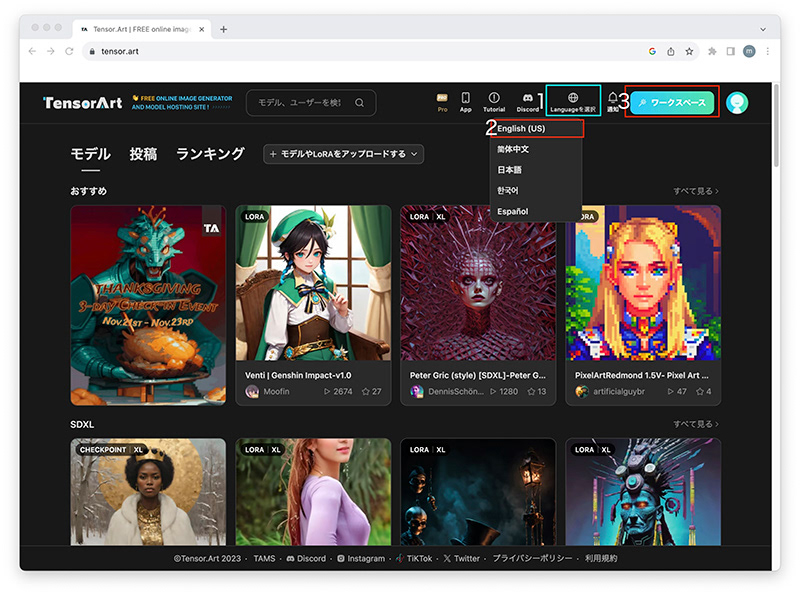This screenshot has height=595, width=800.
Task: Click star count 27 on Venti card
Action: coord(371,391)
